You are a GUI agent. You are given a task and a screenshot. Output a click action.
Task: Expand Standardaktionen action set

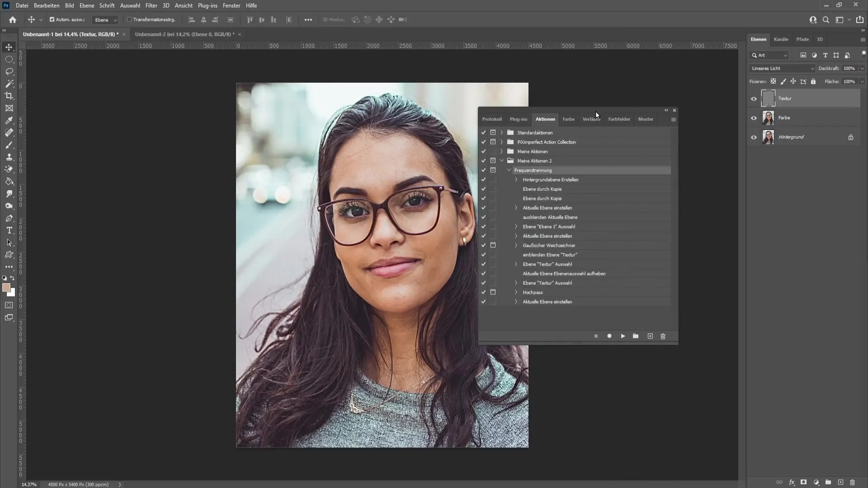pyautogui.click(x=501, y=132)
